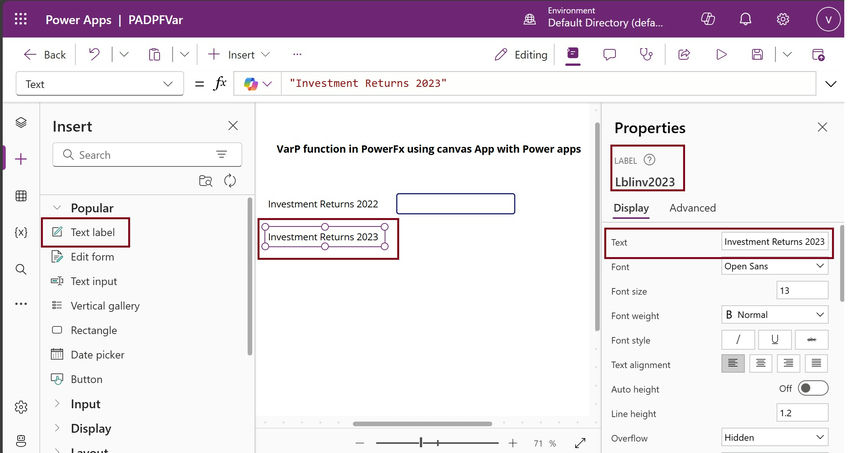
Task: Select the Investment Returns 2023 label
Action: 325,237
